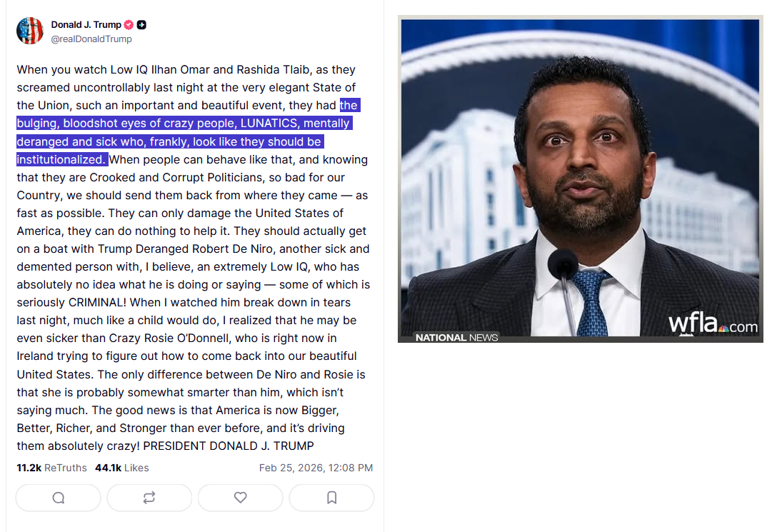
Task: Click the NATIONAL NEWS label on image
Action: (456, 337)
